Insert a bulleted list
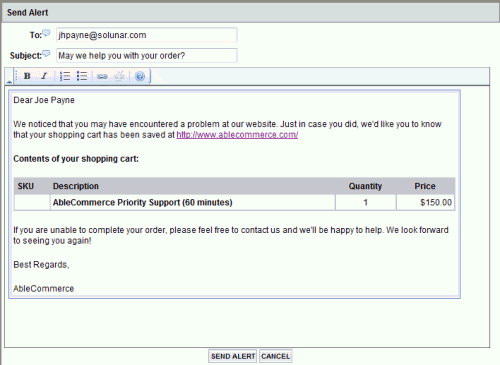Viewport: 500px width, 365px height. (x=82, y=76)
